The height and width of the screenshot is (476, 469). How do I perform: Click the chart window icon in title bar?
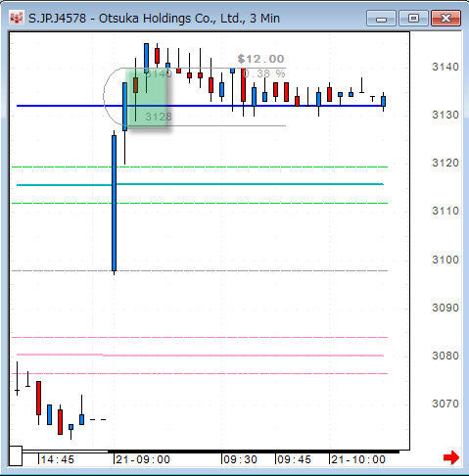click(17, 18)
